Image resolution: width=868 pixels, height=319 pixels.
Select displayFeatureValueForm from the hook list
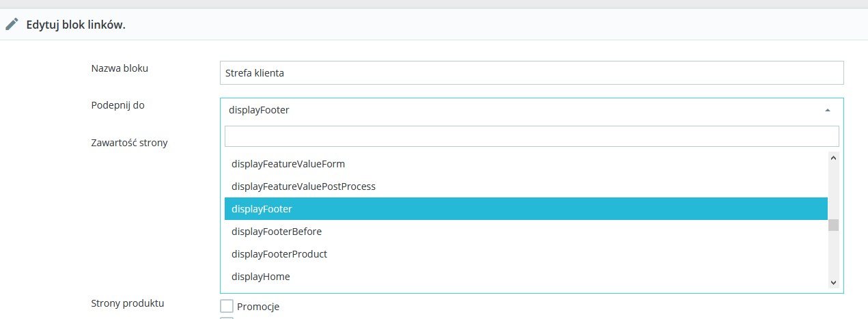[x=288, y=164]
